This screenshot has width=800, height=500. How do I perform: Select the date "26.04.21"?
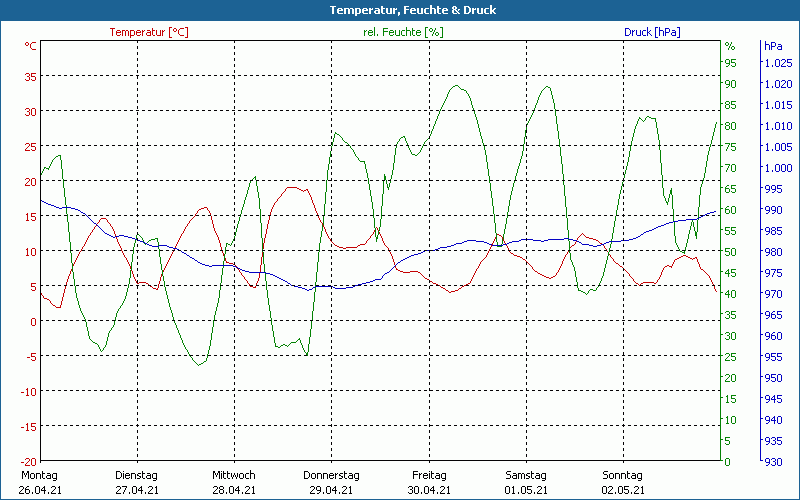tap(40, 490)
